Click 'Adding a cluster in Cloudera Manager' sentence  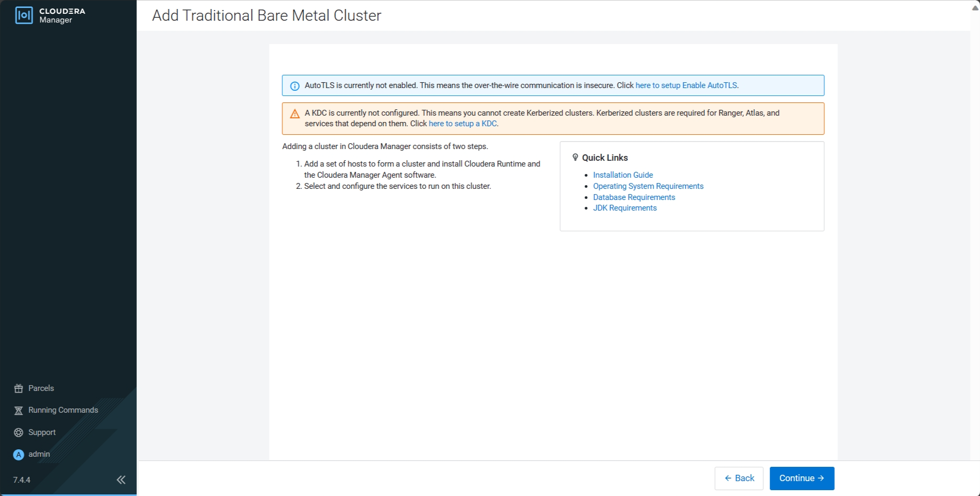coord(385,146)
